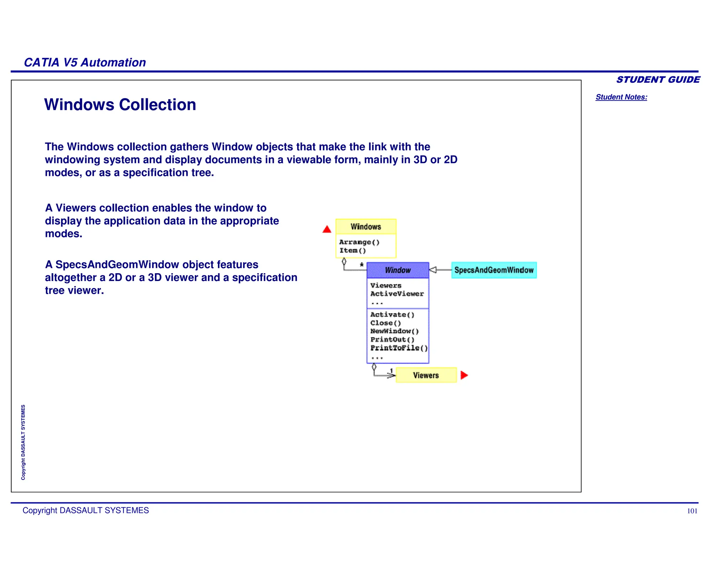Click the Close() method text

[386, 323]
